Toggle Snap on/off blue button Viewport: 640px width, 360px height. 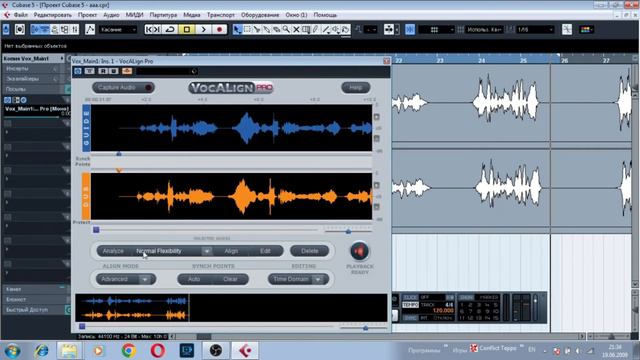[410, 29]
